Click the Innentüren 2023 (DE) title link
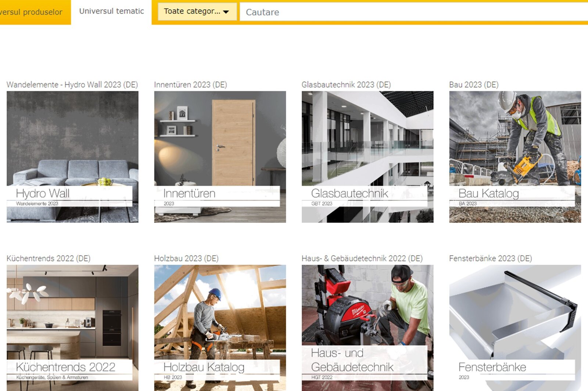The height and width of the screenshot is (391, 588). (190, 85)
